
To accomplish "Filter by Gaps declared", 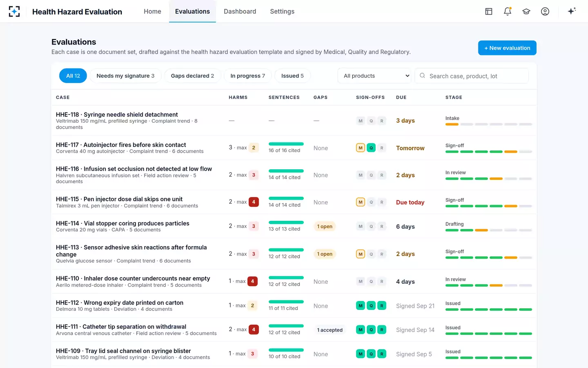I will [x=192, y=76].
